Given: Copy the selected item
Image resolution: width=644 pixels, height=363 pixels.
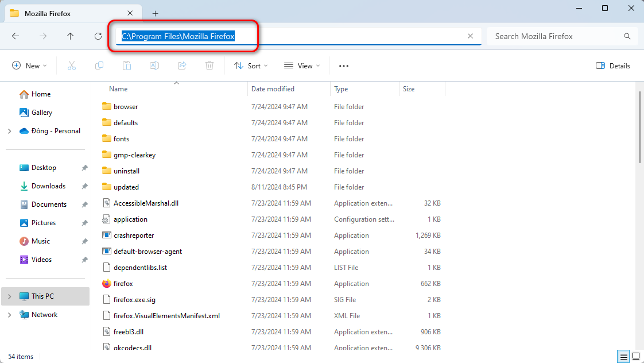Looking at the screenshot, I should [99, 66].
